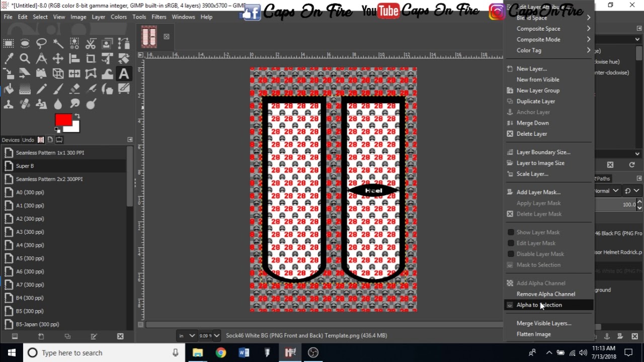Viewport: 644px width, 362px height.
Task: Select the Flip tool
Action: pyautogui.click(x=74, y=74)
